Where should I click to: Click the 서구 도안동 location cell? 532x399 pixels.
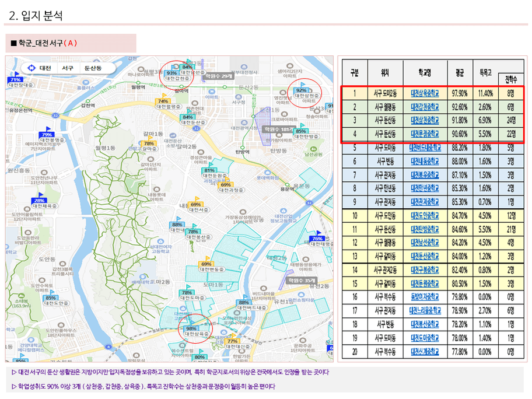pos(385,215)
